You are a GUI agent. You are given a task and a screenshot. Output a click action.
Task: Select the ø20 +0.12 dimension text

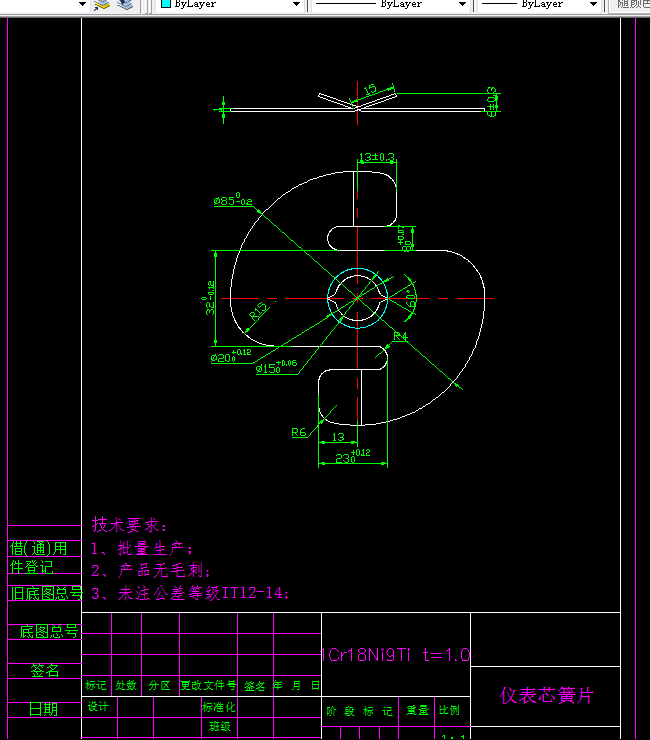[231, 356]
